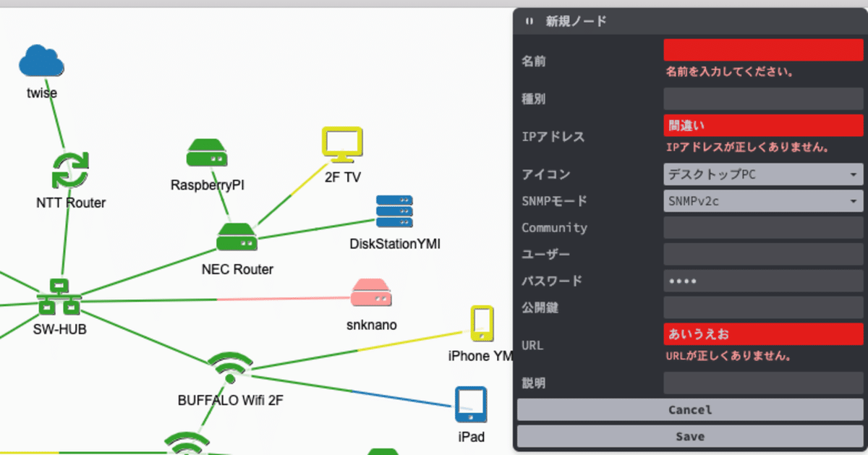This screenshot has height=455, width=868.
Task: Select the RaspberryPI device icon
Action: click(208, 154)
